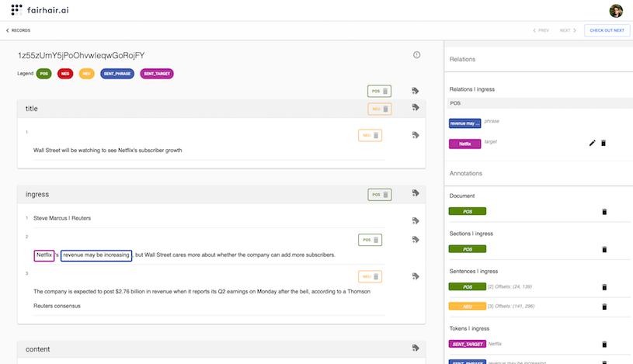Tag ingress sentence 3 about Q2 earnings

(x=416, y=276)
